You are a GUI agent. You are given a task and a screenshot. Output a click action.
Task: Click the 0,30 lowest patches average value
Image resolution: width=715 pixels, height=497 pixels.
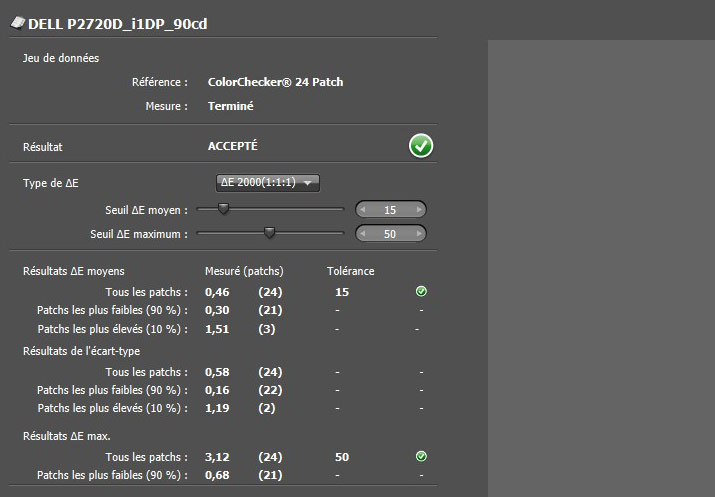[217, 310]
